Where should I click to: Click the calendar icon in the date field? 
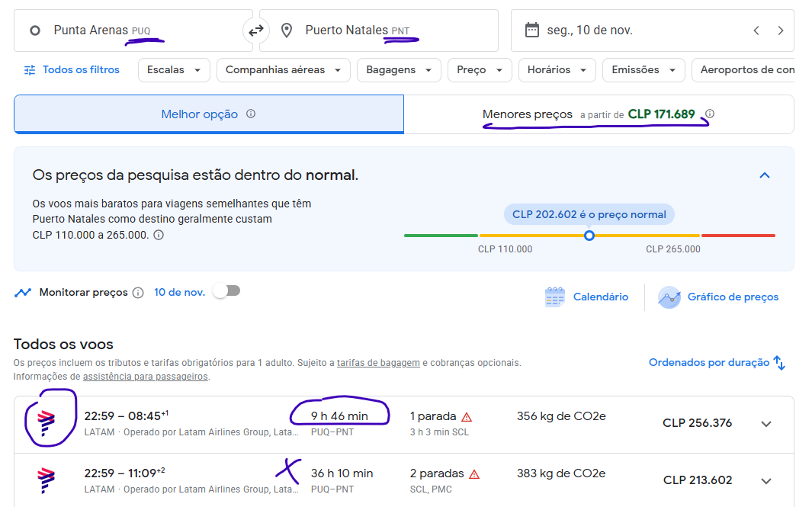(x=532, y=30)
